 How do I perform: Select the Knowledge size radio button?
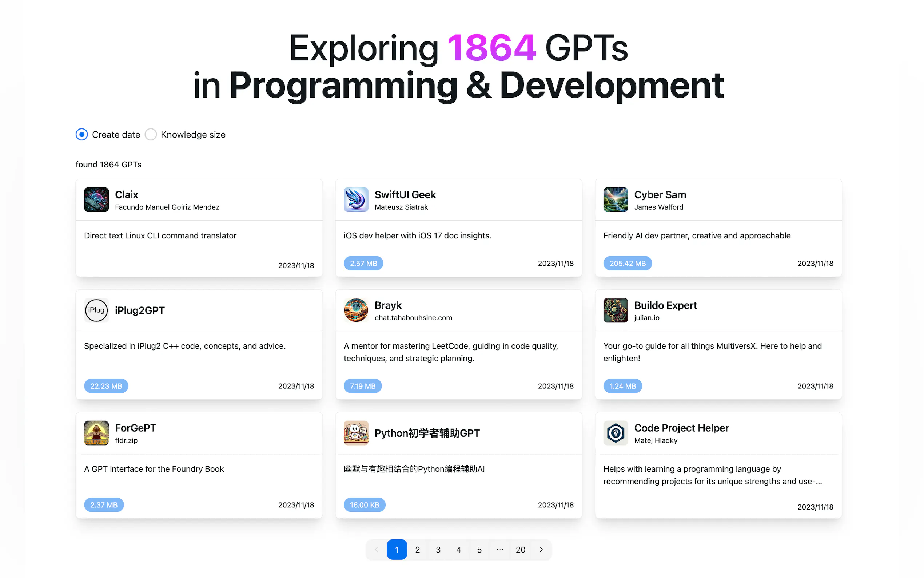(x=151, y=135)
